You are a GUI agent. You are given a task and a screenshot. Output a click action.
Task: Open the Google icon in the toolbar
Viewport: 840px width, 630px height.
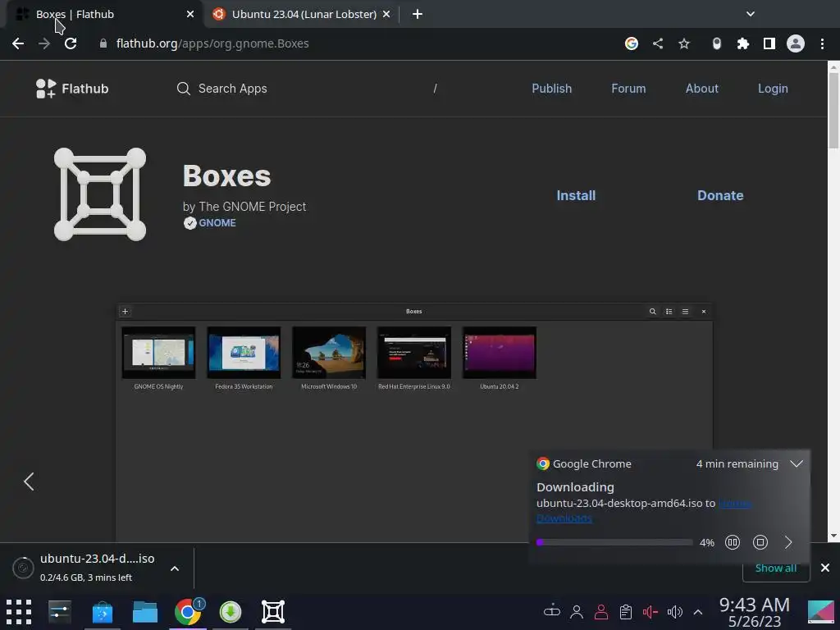(632, 43)
